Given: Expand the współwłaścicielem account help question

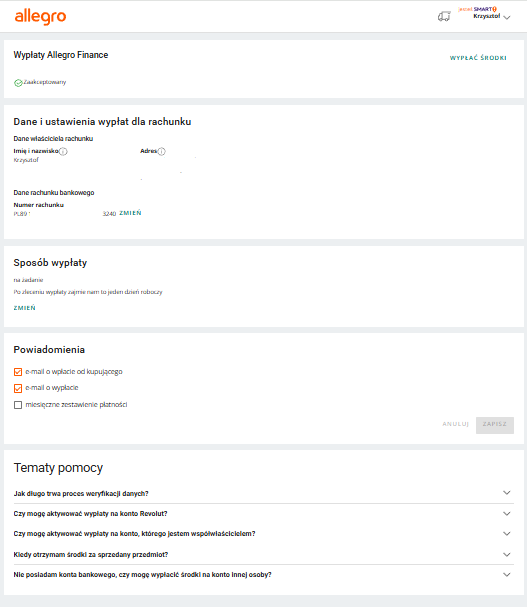Looking at the screenshot, I should pyautogui.click(x=263, y=534).
